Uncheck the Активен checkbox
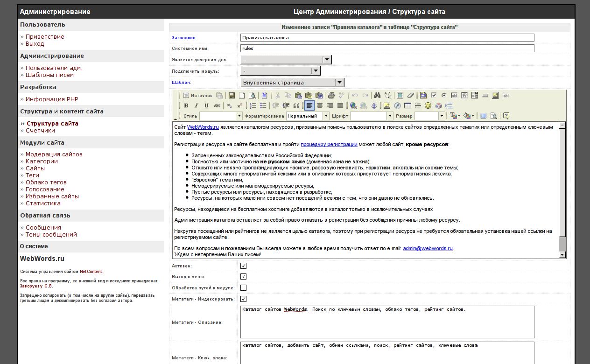 242,265
